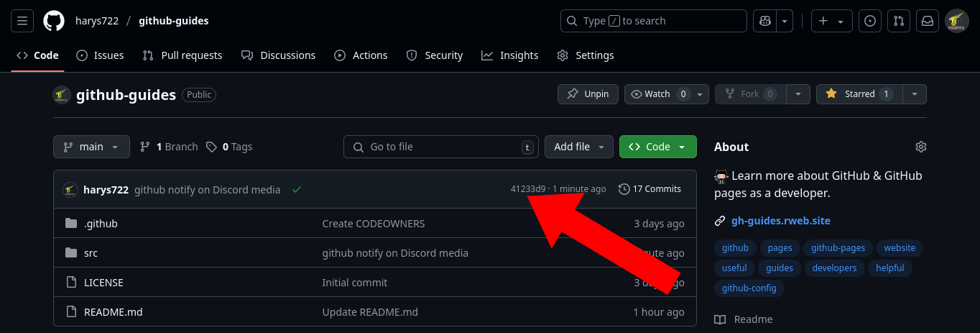Screen dimensions: 980x333
Task: Open the README.md file
Action: pyautogui.click(x=114, y=312)
